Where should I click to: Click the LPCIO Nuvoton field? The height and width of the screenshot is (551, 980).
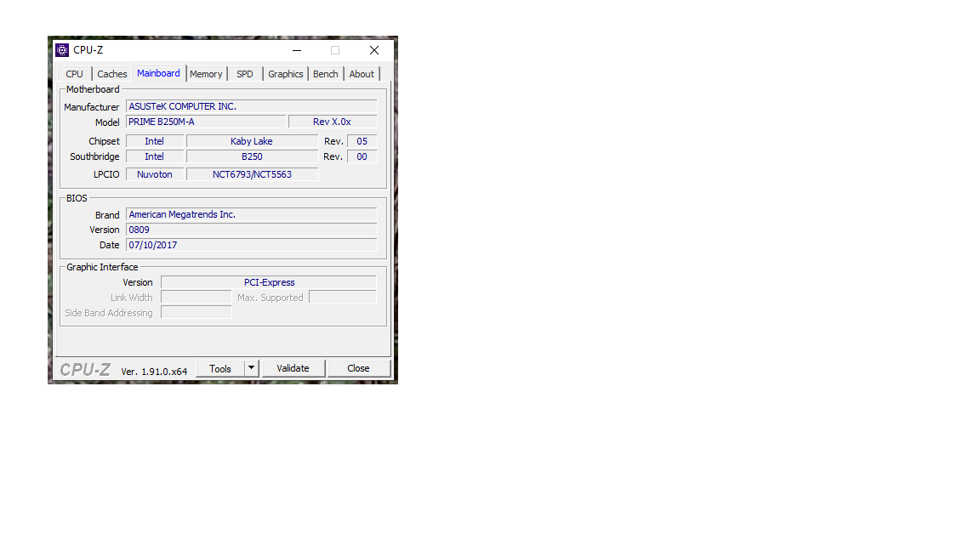(x=155, y=174)
